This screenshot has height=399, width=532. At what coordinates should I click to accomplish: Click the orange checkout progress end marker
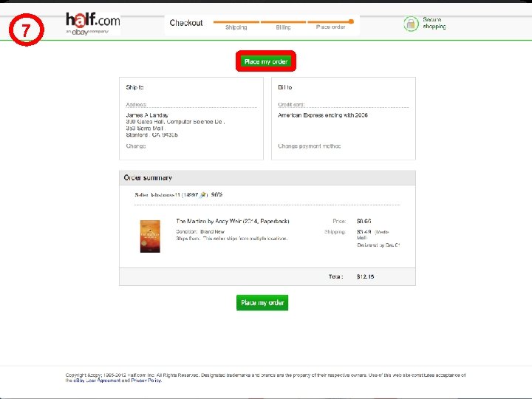351,21
